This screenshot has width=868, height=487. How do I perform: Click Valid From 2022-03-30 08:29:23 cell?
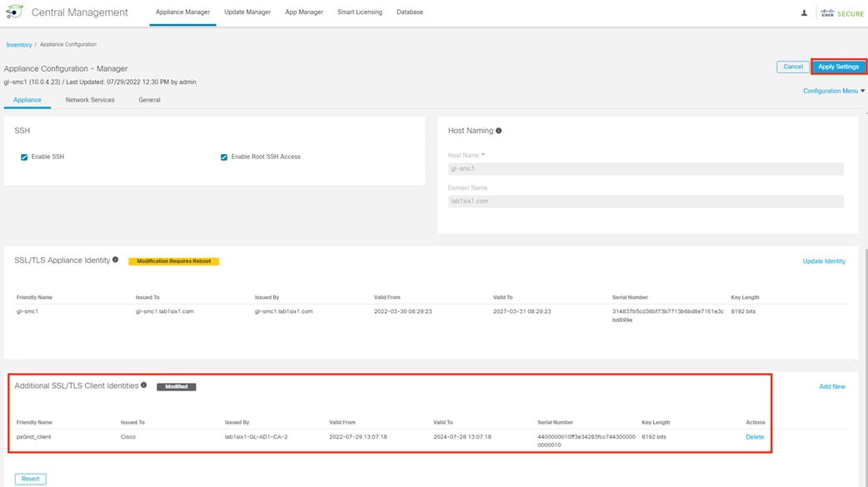tap(403, 311)
